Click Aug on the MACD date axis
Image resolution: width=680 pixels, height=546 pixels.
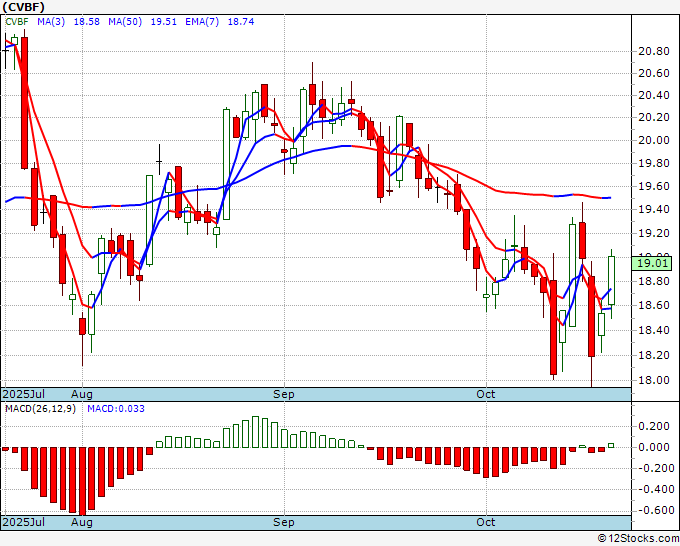point(82,522)
